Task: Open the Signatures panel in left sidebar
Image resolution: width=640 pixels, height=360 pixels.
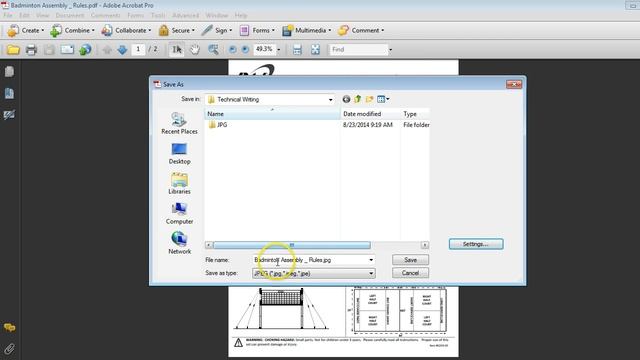Action: (x=9, y=115)
